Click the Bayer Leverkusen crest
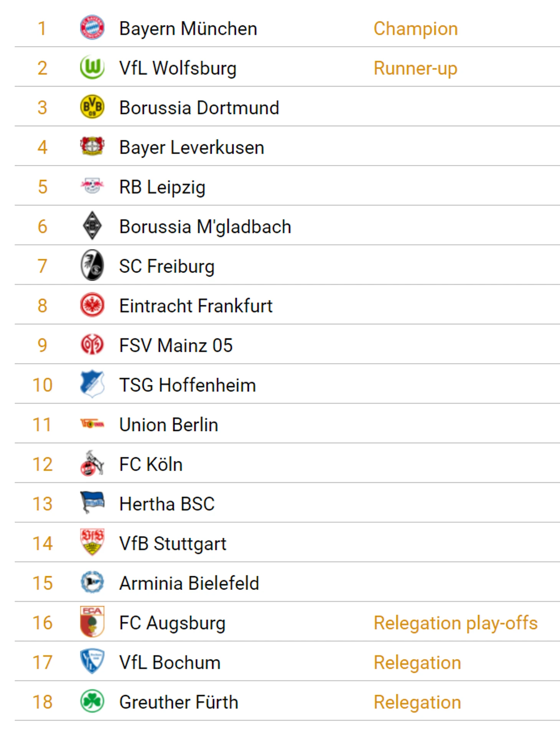 [92, 147]
